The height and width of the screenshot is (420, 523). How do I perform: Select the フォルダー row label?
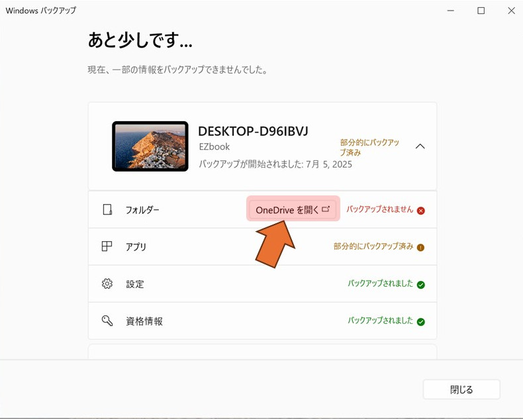coord(142,210)
